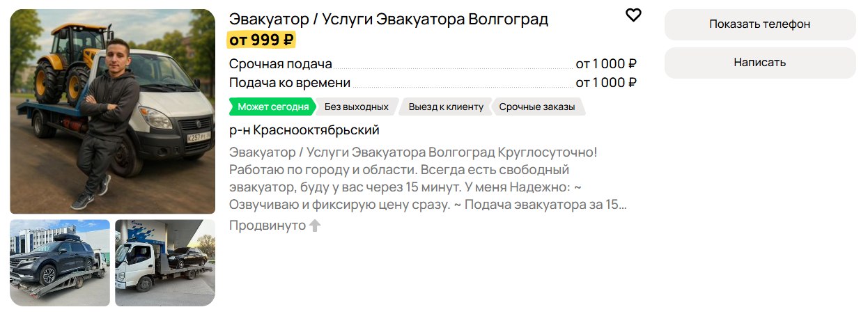Click the Срочные заказы tag

537,107
